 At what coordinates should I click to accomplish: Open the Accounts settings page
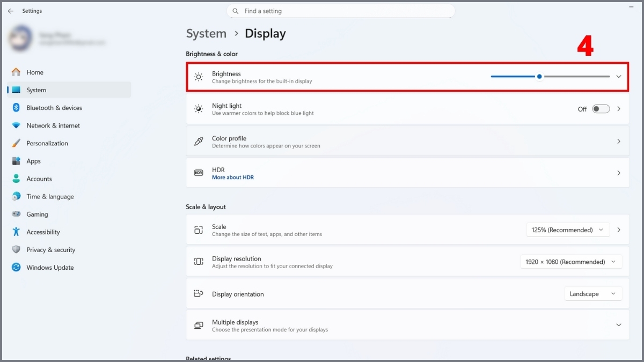tap(39, 179)
